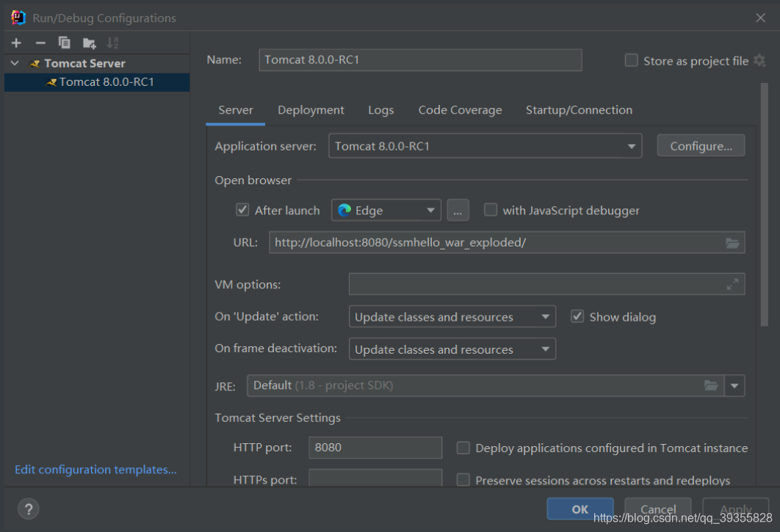Click the Configure... button

click(x=701, y=146)
